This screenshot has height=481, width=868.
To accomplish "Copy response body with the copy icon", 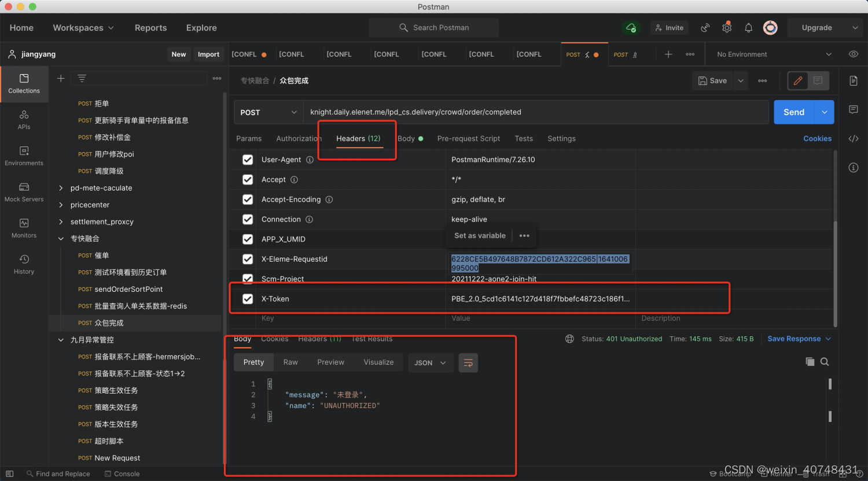I will click(x=810, y=362).
